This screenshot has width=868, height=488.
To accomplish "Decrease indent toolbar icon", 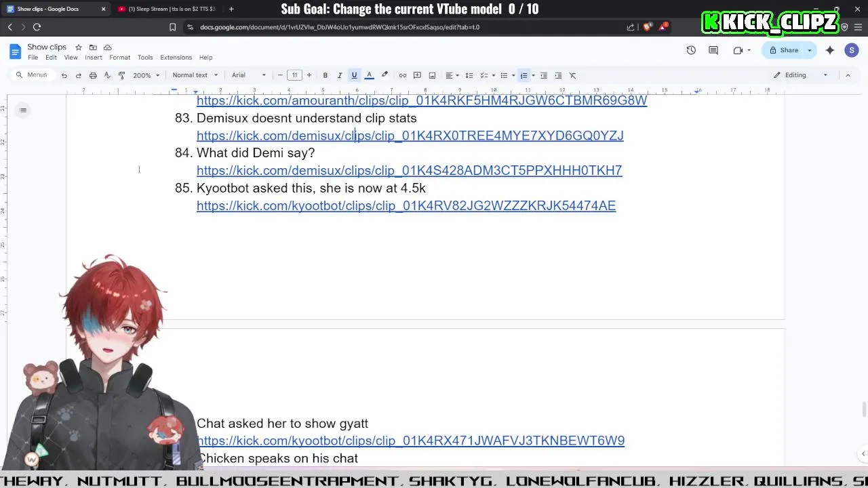I will coord(544,75).
